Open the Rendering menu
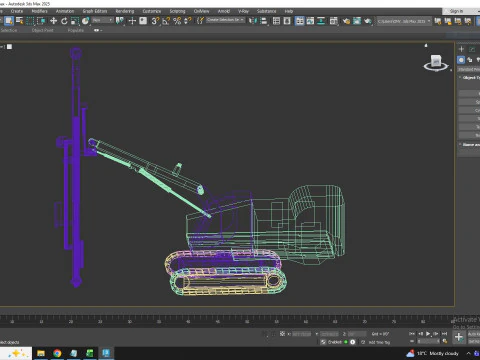The height and width of the screenshot is (360, 480). click(125, 11)
